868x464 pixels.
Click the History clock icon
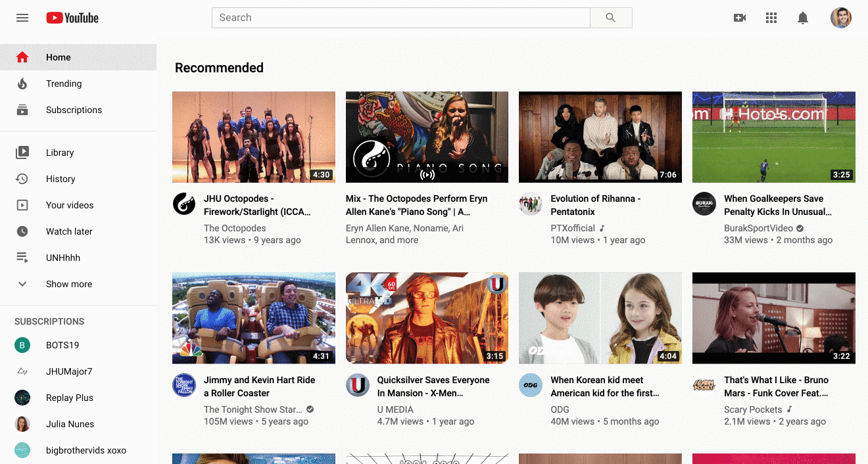(22, 179)
